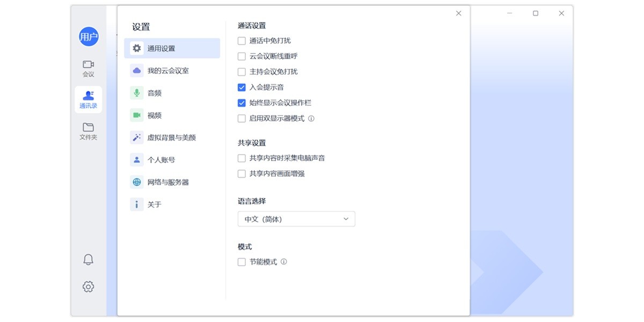Select the 关于 about section
This screenshot has height=322, width=644.
[136, 204]
